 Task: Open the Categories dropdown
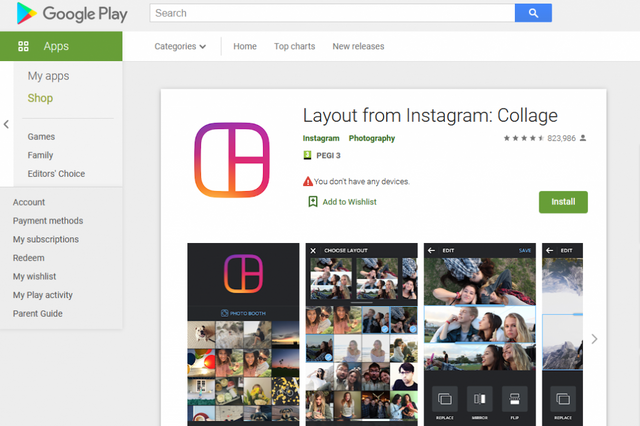coord(180,47)
